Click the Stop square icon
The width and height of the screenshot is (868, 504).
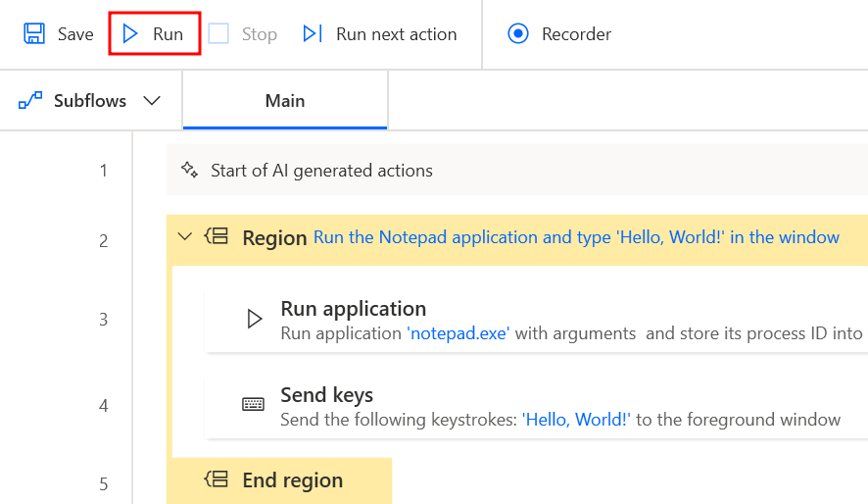coord(218,34)
